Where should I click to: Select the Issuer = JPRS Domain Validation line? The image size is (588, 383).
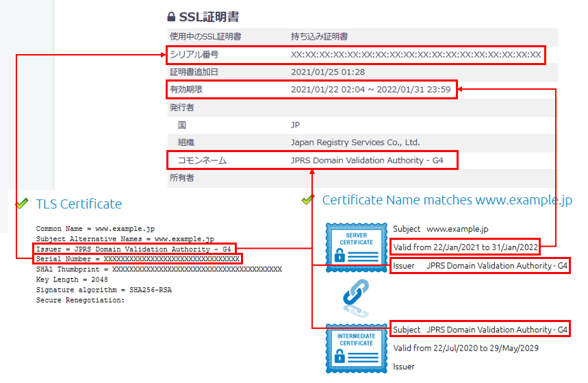point(133,249)
